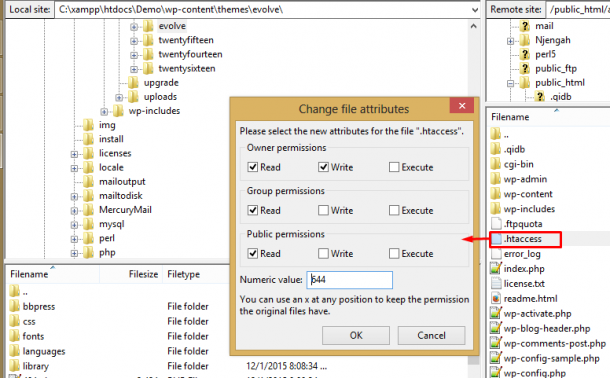Click the Numeric value input field

point(350,280)
